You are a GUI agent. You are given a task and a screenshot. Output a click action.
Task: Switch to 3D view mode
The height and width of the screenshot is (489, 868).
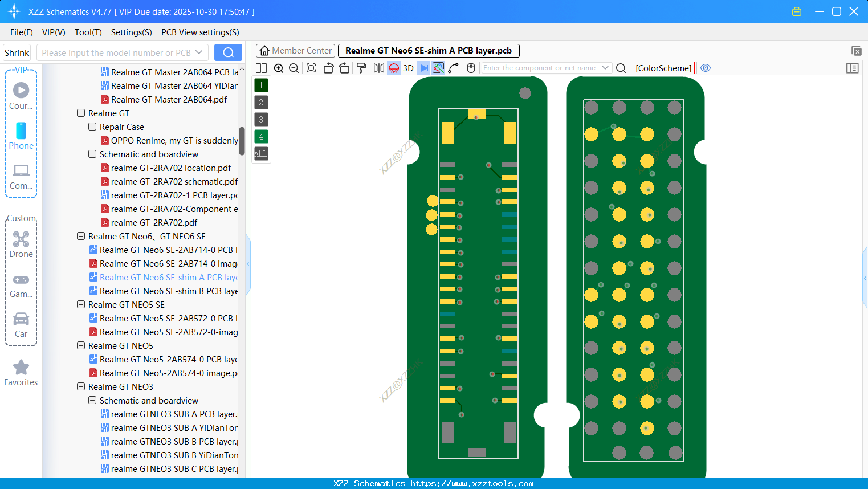click(408, 68)
